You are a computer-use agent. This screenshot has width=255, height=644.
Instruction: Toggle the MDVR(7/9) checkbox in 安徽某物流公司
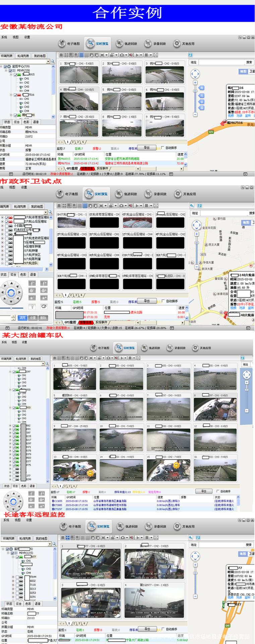coord(10,70)
